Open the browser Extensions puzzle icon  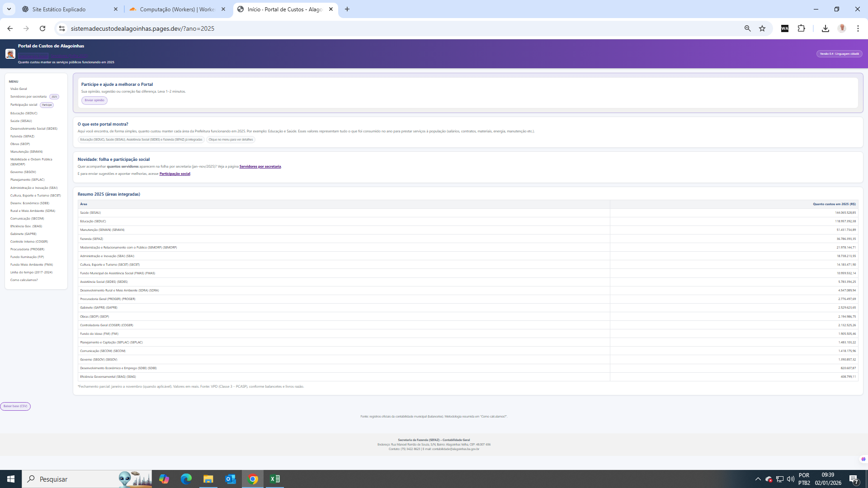point(801,28)
